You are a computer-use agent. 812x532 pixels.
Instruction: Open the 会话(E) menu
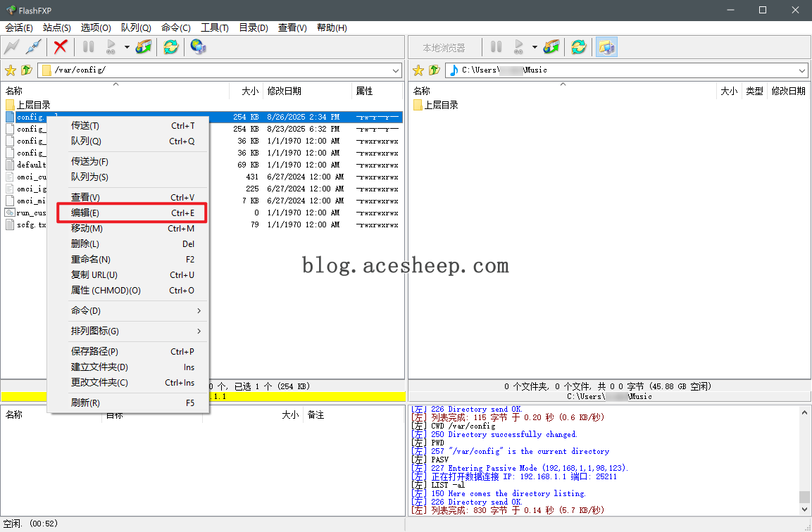pyautogui.click(x=19, y=28)
